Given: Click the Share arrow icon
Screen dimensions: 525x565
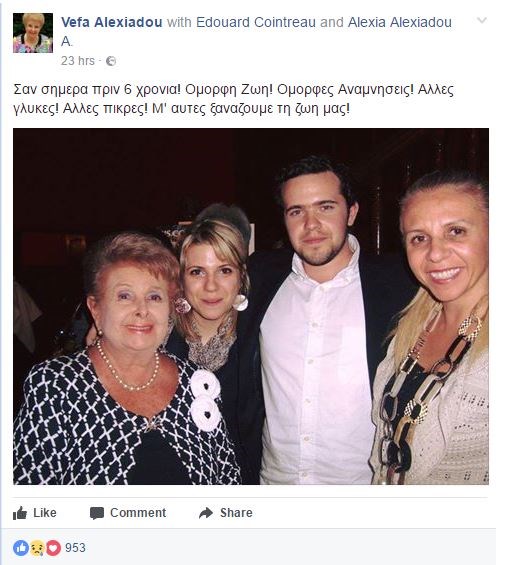Looking at the screenshot, I should click(x=206, y=513).
